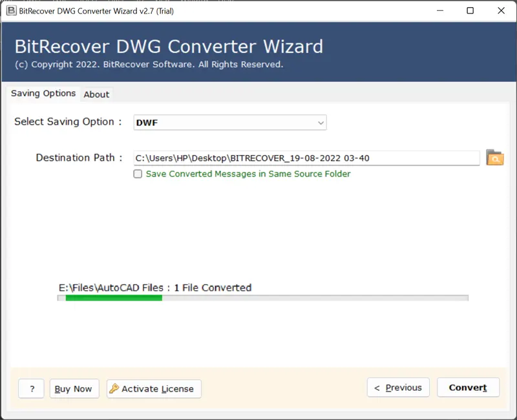The width and height of the screenshot is (517, 420).
Task: Click the BitRecover DWG Converter Wizard heading
Action: tap(169, 46)
